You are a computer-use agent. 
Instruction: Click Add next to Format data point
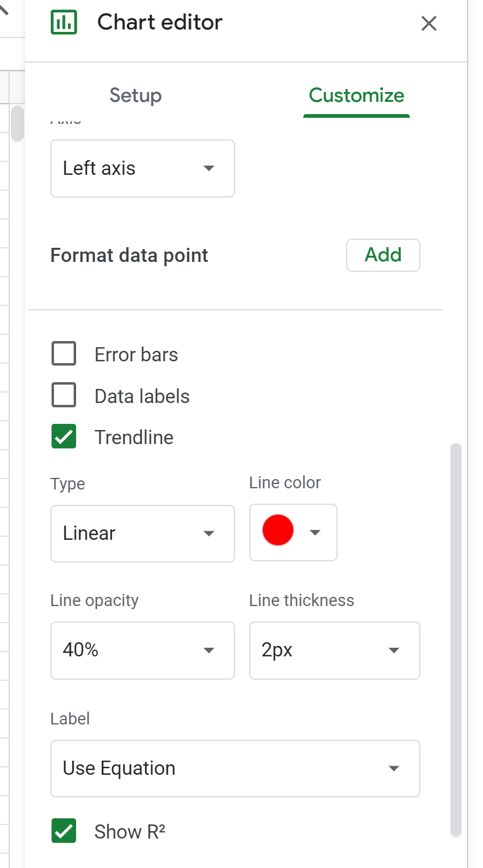tap(383, 255)
